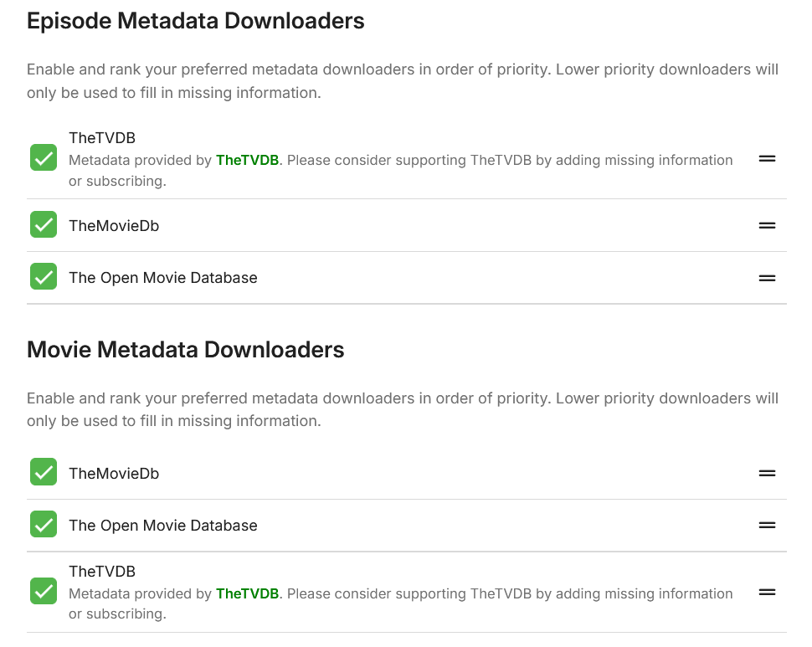Select the TheMovieDb label in Movie Metadata Downloaders
The height and width of the screenshot is (647, 812).
tap(114, 474)
